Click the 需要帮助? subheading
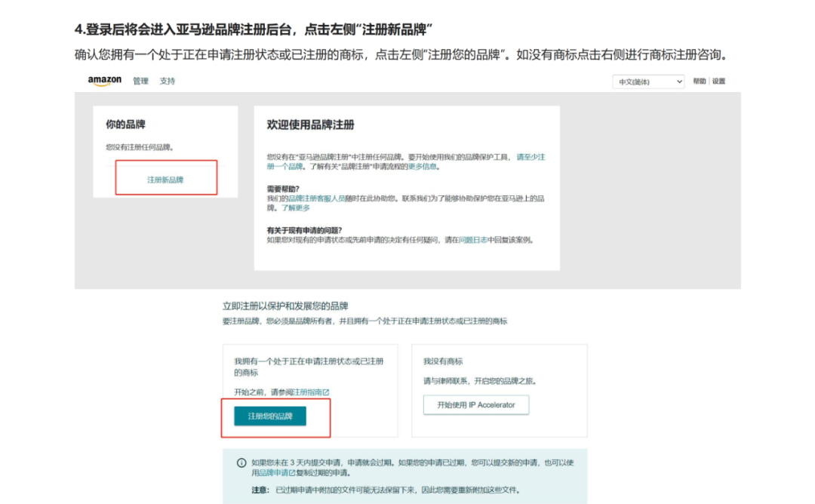 click(283, 189)
